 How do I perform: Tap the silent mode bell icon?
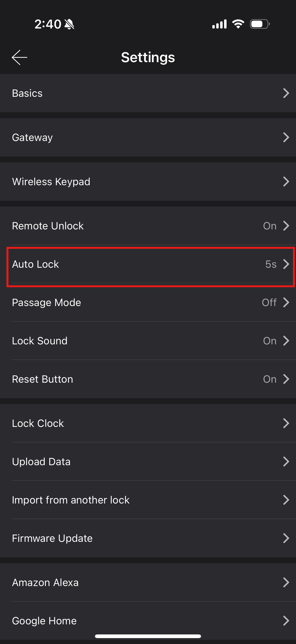coord(69,24)
